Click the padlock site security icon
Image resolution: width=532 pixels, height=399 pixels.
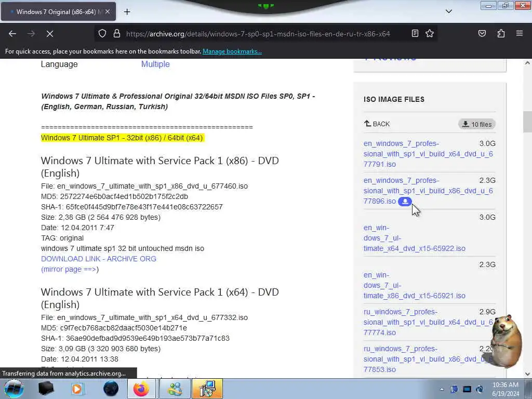[x=117, y=34]
